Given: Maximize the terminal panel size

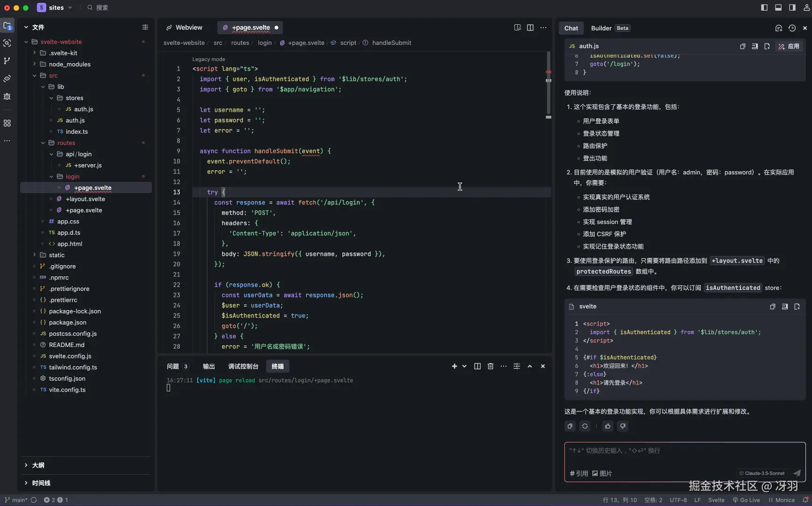Looking at the screenshot, I should (x=530, y=366).
